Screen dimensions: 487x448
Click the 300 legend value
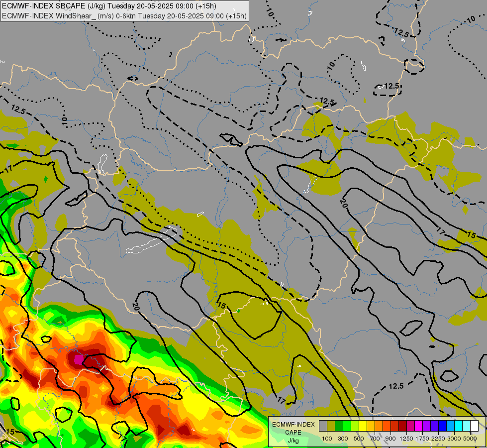(x=343, y=439)
